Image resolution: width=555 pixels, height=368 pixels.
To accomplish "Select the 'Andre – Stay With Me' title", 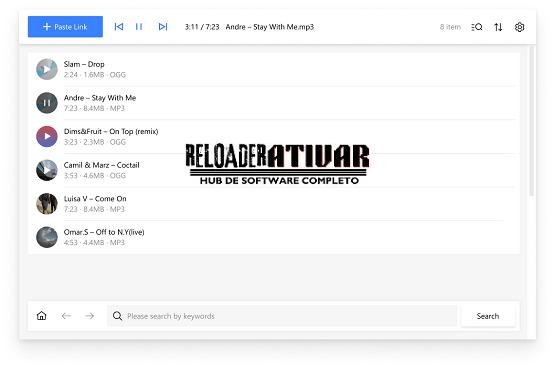I will click(100, 98).
